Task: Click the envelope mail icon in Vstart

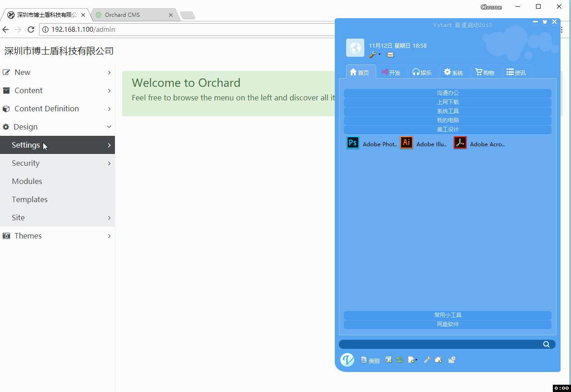Action: coord(390,55)
